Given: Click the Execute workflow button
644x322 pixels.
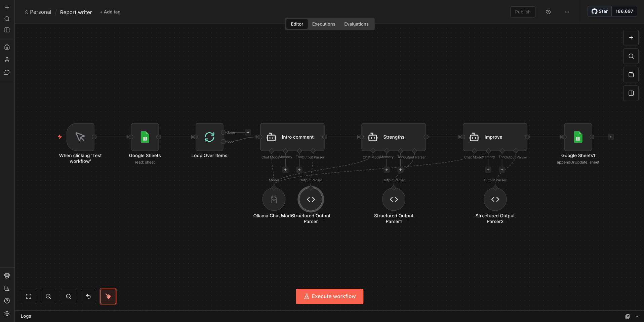Looking at the screenshot, I should pyautogui.click(x=329, y=296).
